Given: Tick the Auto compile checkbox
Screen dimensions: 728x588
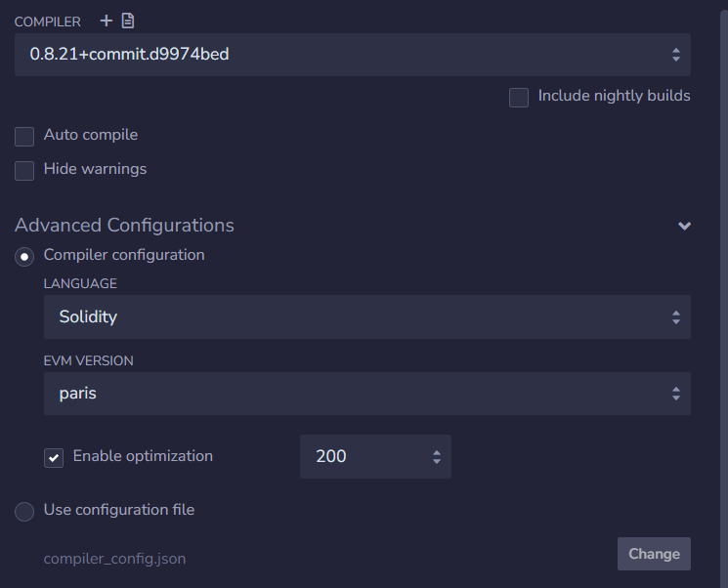Looking at the screenshot, I should pyautogui.click(x=24, y=137).
